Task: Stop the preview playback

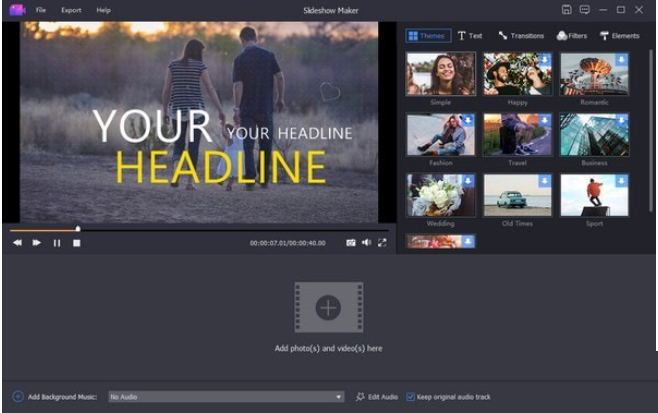Action: click(76, 243)
